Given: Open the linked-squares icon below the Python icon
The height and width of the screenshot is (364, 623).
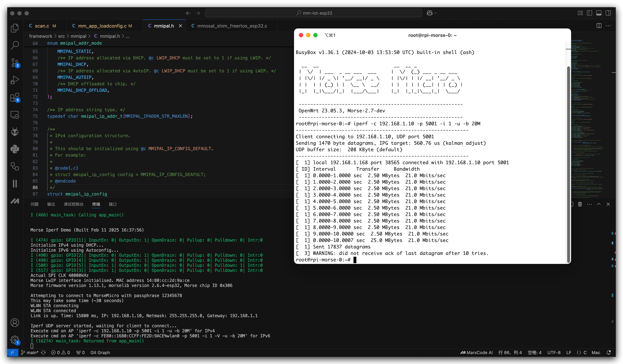Looking at the screenshot, I should [15, 167].
